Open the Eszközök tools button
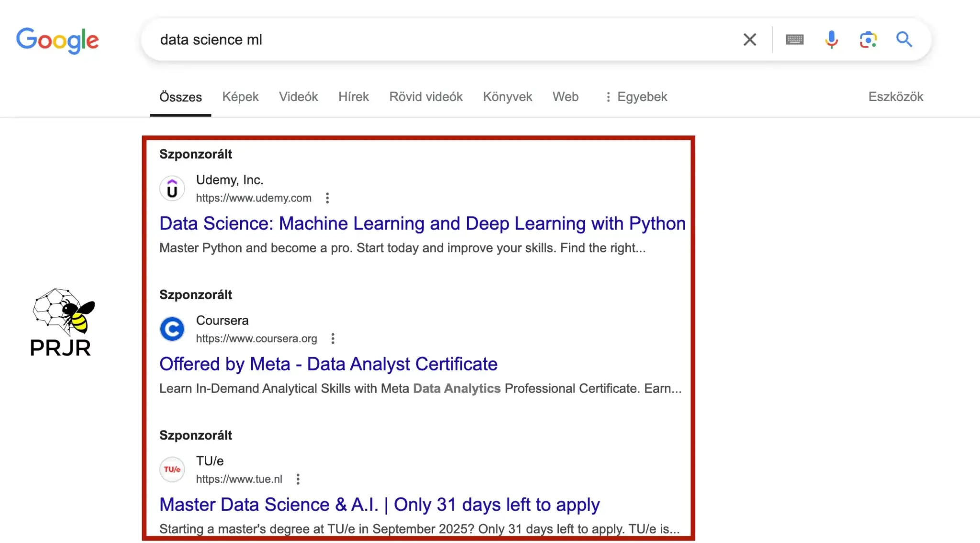 tap(896, 97)
